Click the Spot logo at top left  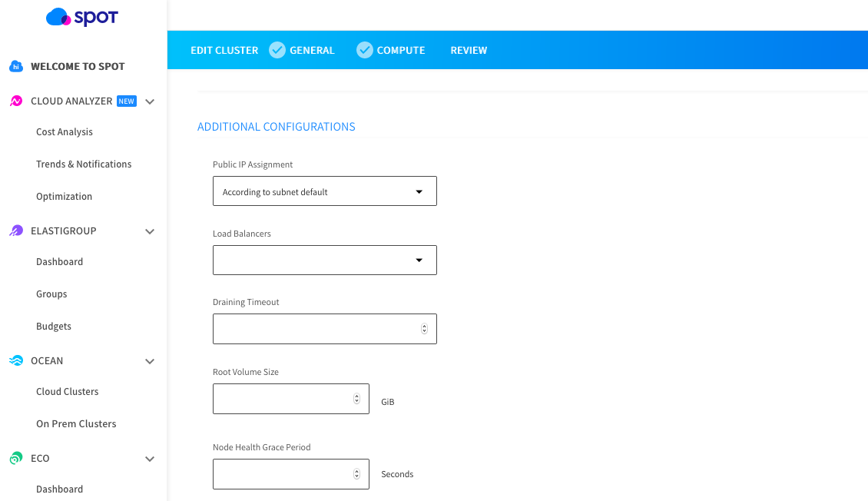tap(82, 17)
